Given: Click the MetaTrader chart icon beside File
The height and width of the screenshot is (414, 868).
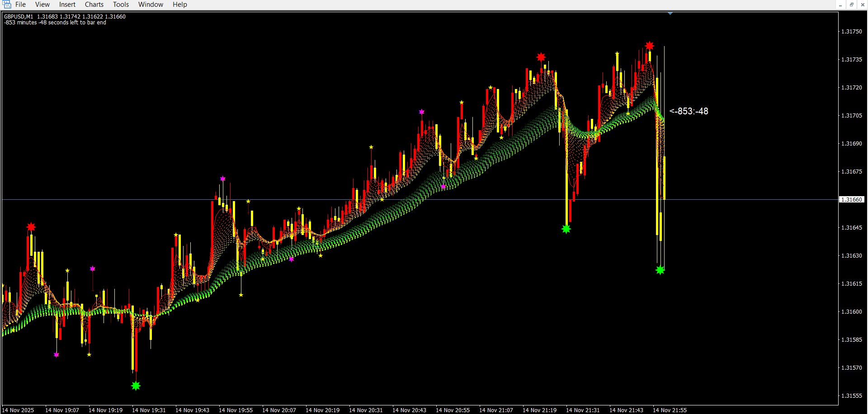Looking at the screenshot, I should tap(7, 5).
